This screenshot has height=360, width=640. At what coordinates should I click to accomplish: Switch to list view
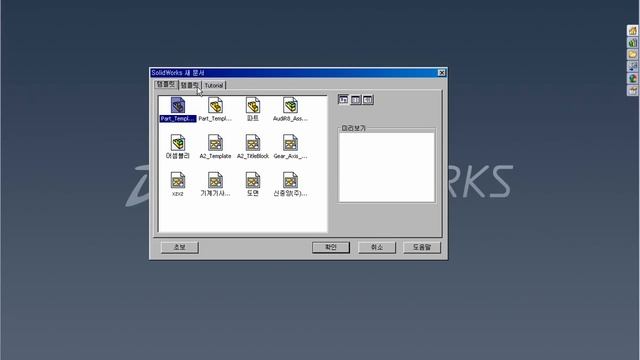click(x=356, y=100)
